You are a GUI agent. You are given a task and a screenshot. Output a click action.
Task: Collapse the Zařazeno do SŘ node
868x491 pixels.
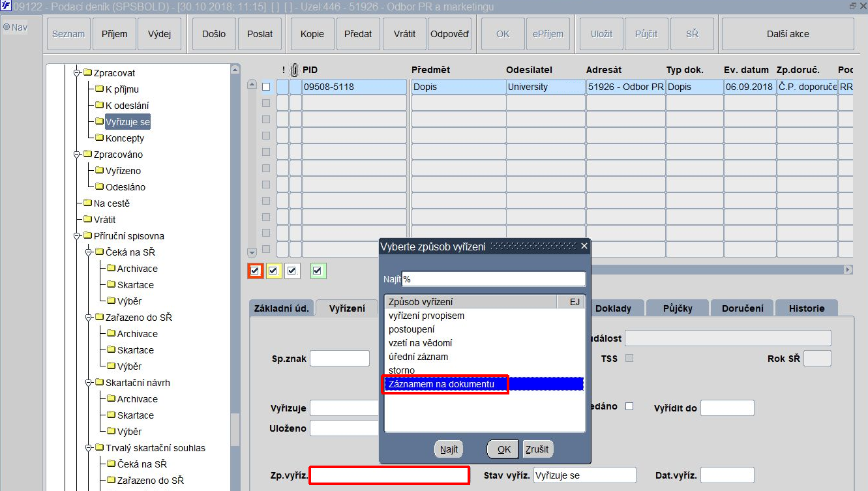point(89,318)
